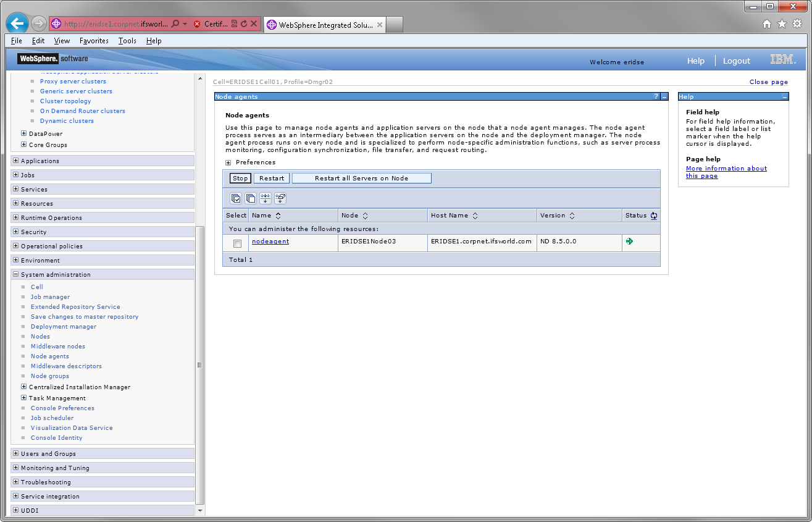
Task: Click the header Help link
Action: click(696, 61)
